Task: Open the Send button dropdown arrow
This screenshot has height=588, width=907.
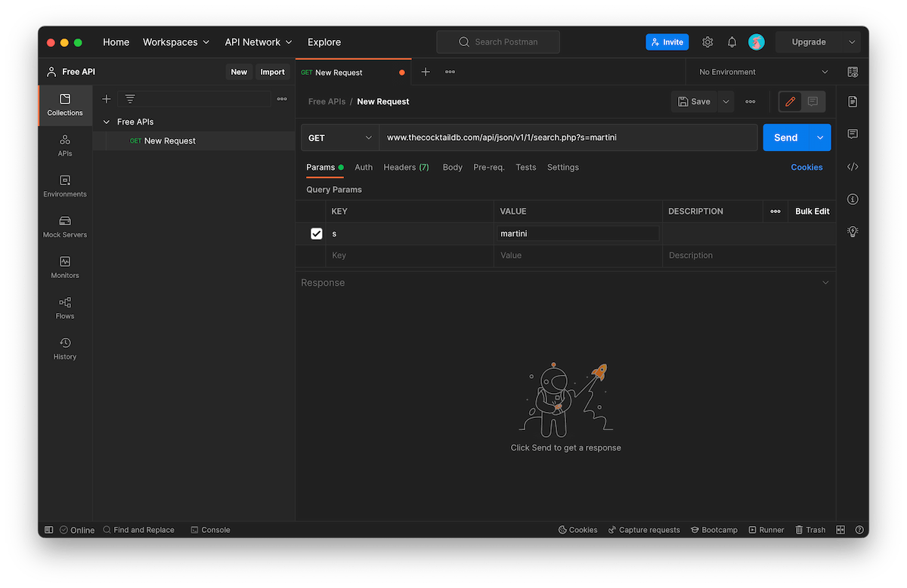Action: 820,138
